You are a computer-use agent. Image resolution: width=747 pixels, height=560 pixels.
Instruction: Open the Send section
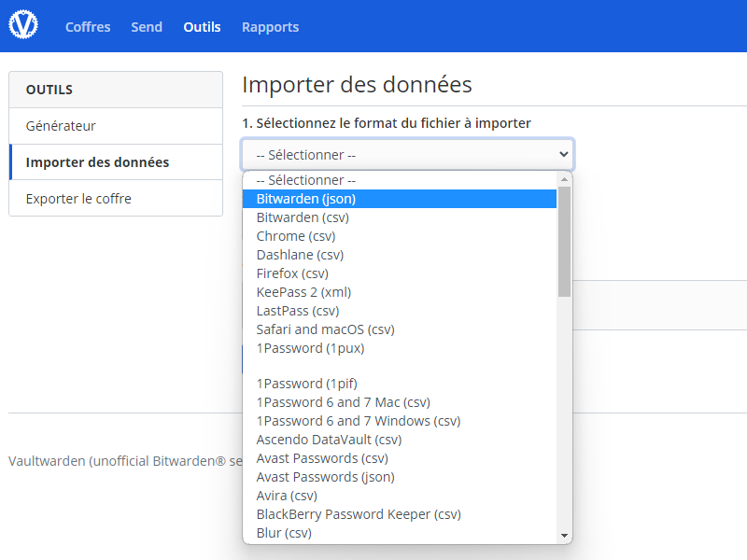pos(146,26)
